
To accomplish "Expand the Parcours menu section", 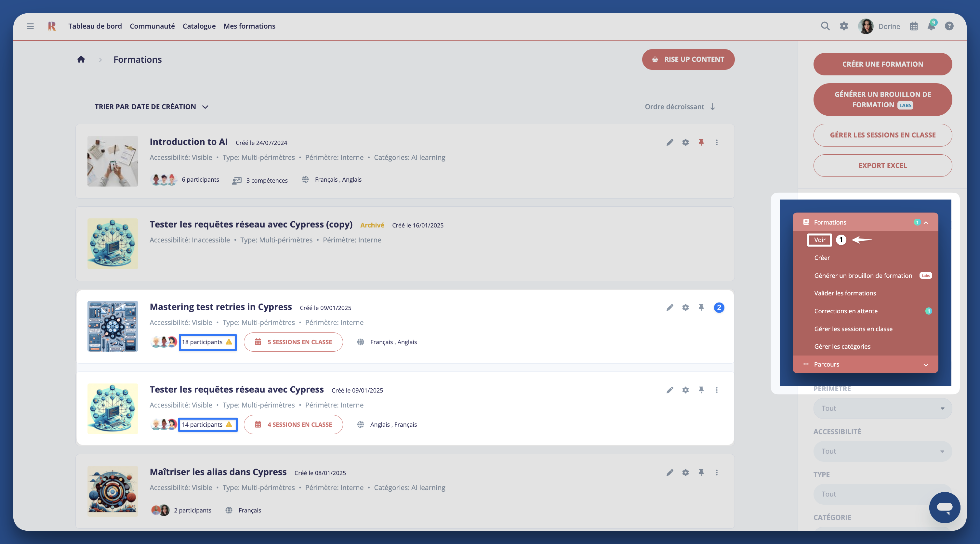I will pos(926,365).
